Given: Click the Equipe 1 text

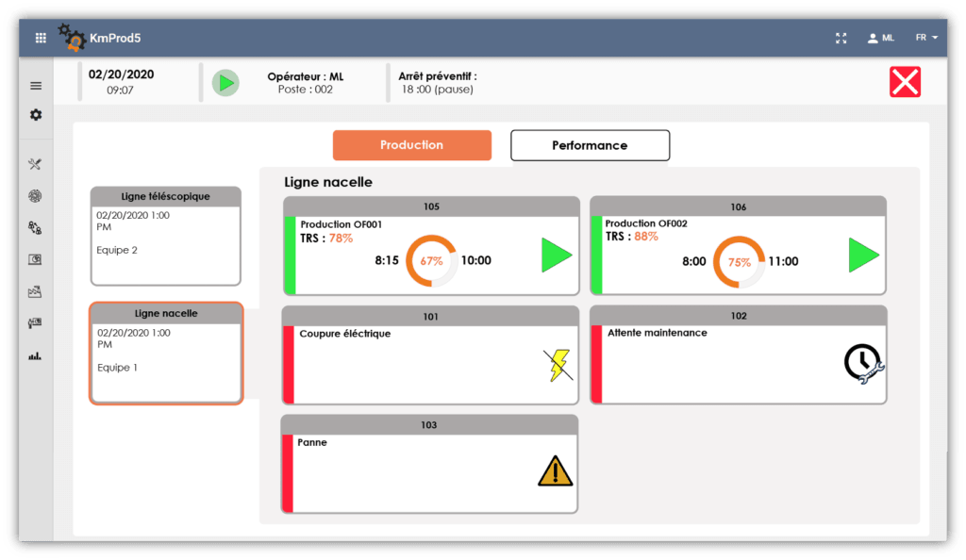Looking at the screenshot, I should click(x=118, y=368).
